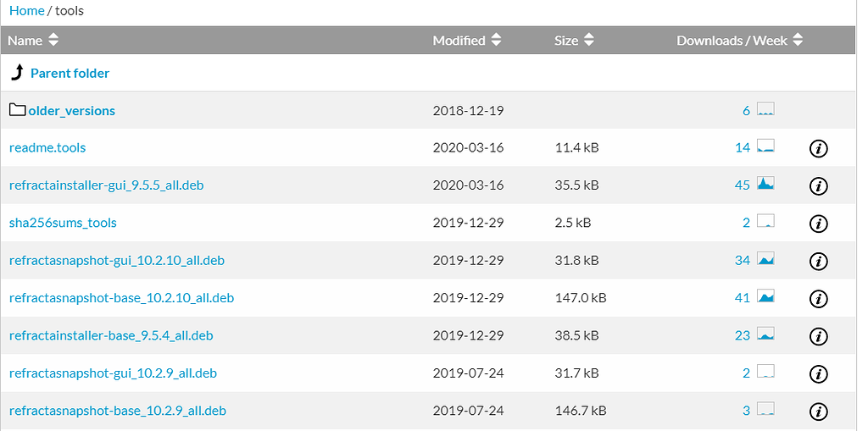868x431 pixels.
Task: Show info for refractasnapshot-base_10.2.10_all.deb
Action: pos(818,299)
